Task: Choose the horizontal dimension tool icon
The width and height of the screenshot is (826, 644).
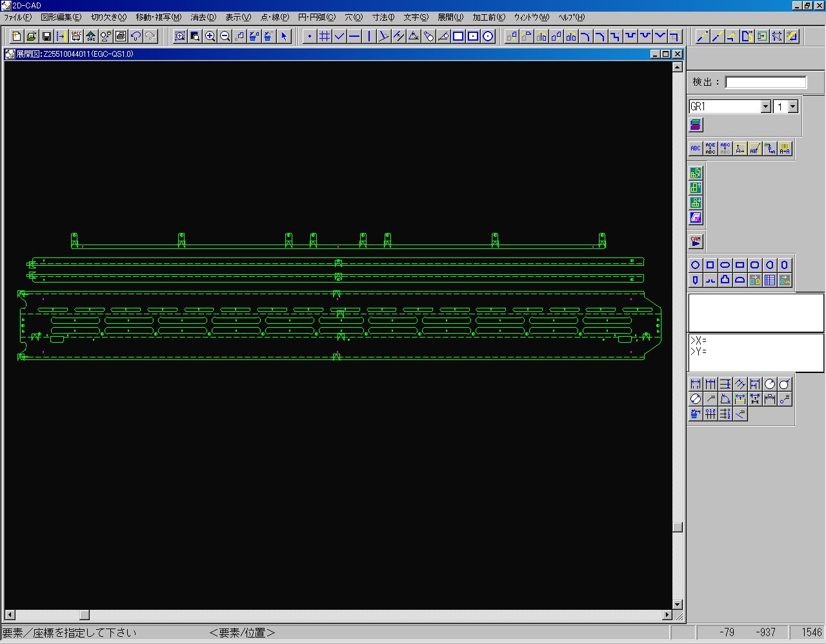Action: [x=696, y=384]
